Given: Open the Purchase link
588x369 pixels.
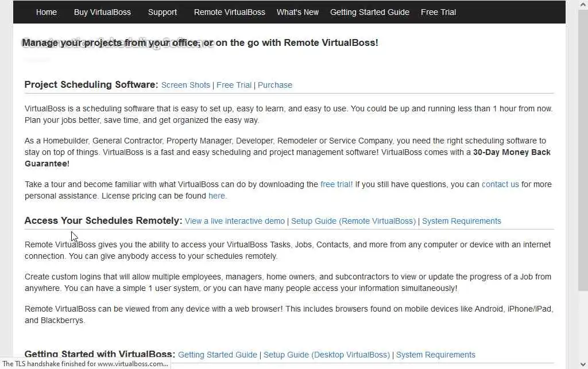Looking at the screenshot, I should pyautogui.click(x=275, y=85).
